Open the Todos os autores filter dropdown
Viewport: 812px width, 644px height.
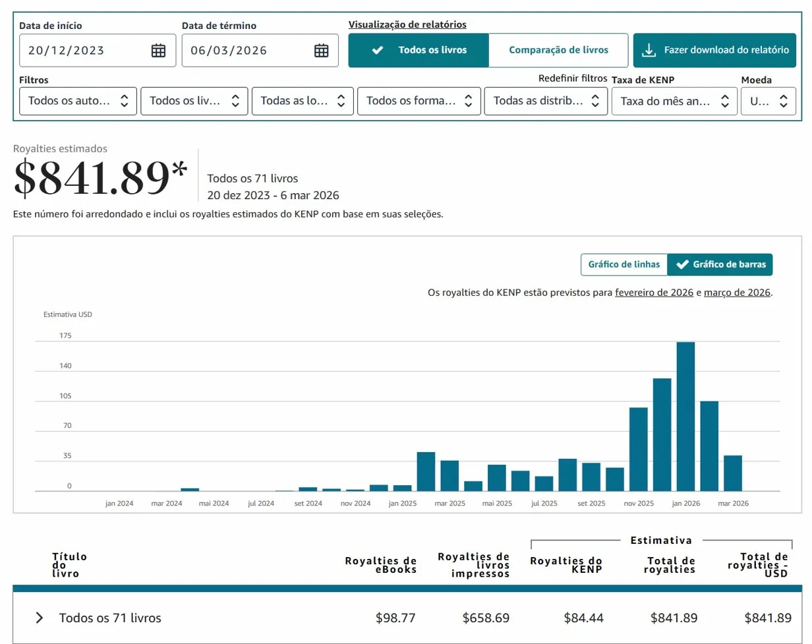78,101
